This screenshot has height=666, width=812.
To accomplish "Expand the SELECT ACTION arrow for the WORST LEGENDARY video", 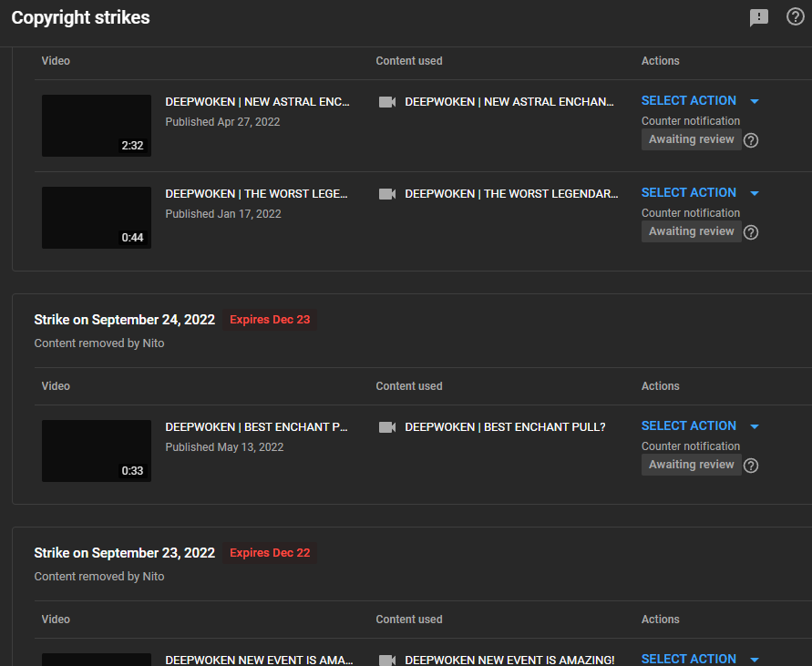I will [x=755, y=194].
